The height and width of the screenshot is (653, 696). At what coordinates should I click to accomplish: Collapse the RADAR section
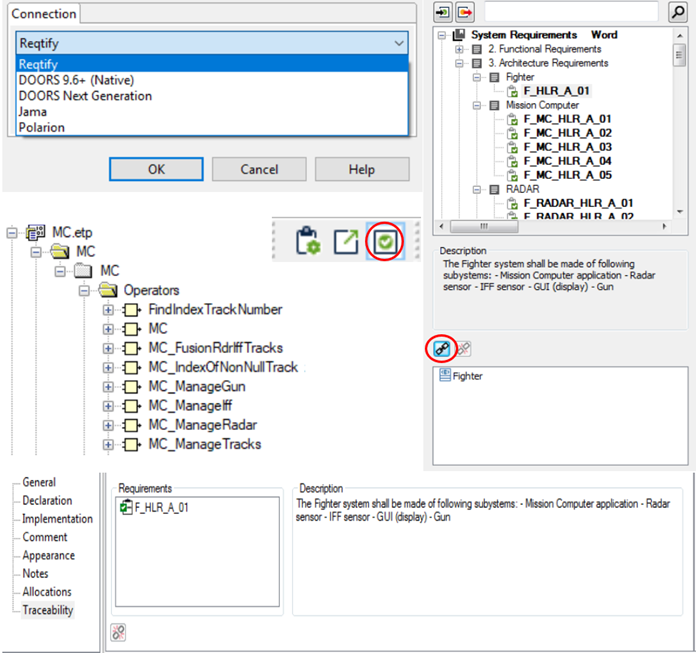pyautogui.click(x=477, y=190)
